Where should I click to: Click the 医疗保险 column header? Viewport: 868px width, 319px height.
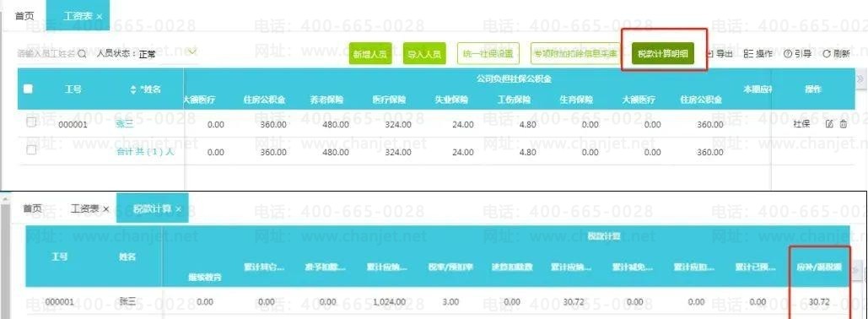(x=389, y=100)
